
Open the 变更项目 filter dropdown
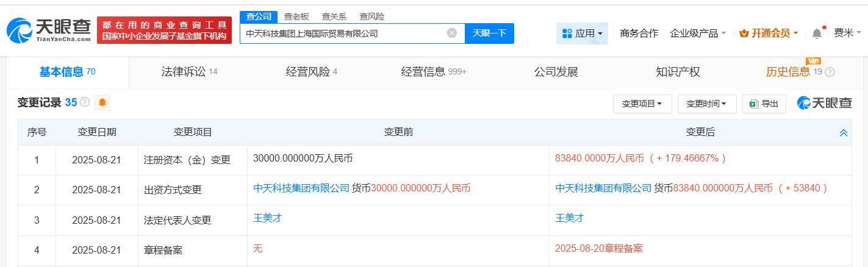pos(642,104)
